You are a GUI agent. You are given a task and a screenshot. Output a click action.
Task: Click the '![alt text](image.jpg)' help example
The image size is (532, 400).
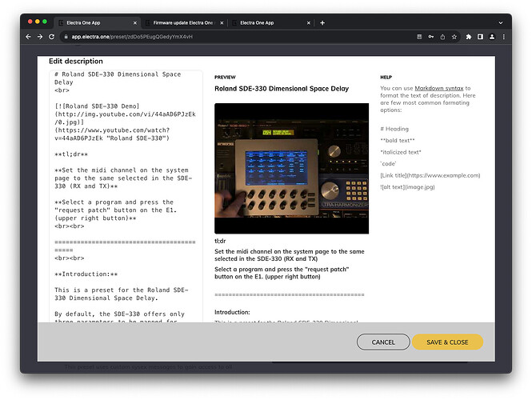[407, 187]
